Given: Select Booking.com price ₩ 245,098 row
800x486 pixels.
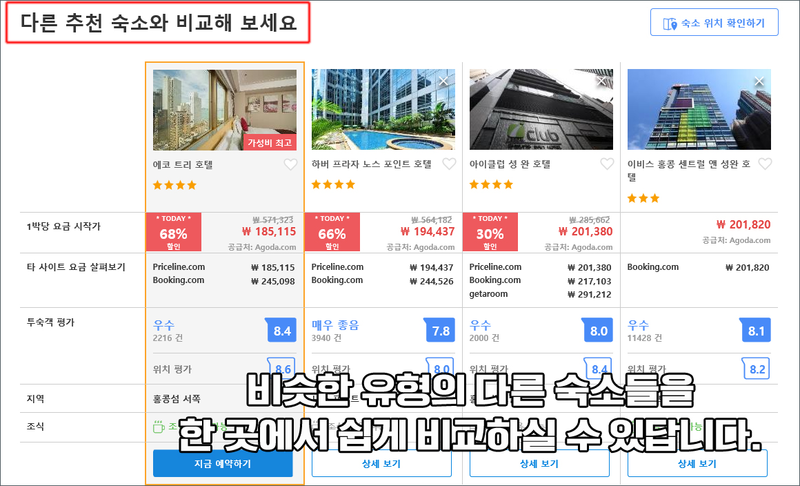Looking at the screenshot, I should tap(224, 280).
